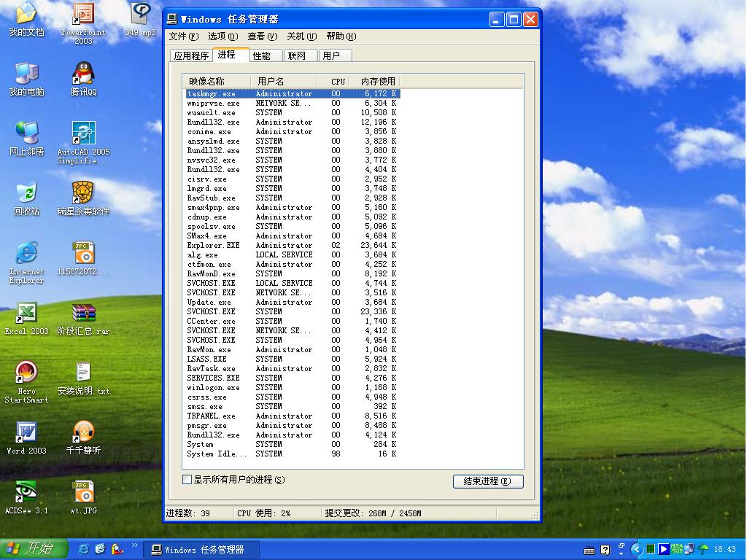Screen dimensions: 747x560
Task: Open the 选项 menu in Task Manager
Action: (x=222, y=36)
